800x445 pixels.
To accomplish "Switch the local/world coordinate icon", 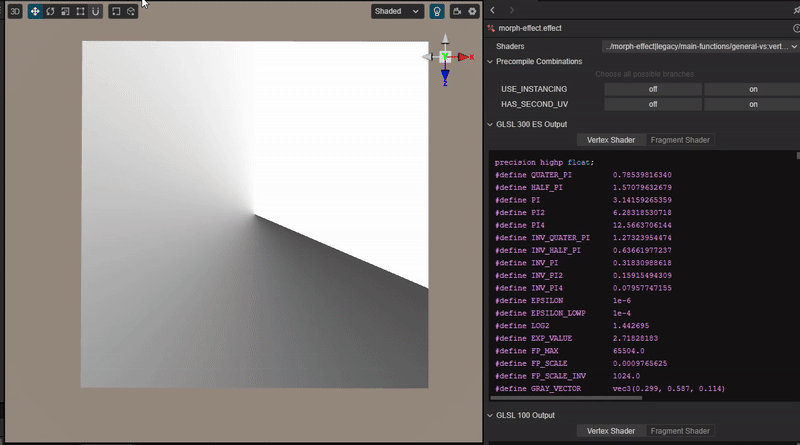I will 131,11.
